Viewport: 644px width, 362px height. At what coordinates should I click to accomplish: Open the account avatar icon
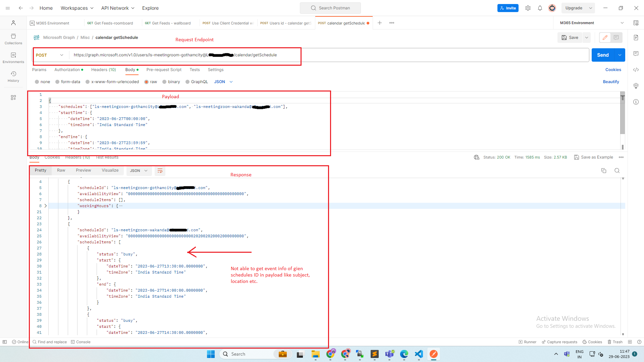pyautogui.click(x=552, y=8)
